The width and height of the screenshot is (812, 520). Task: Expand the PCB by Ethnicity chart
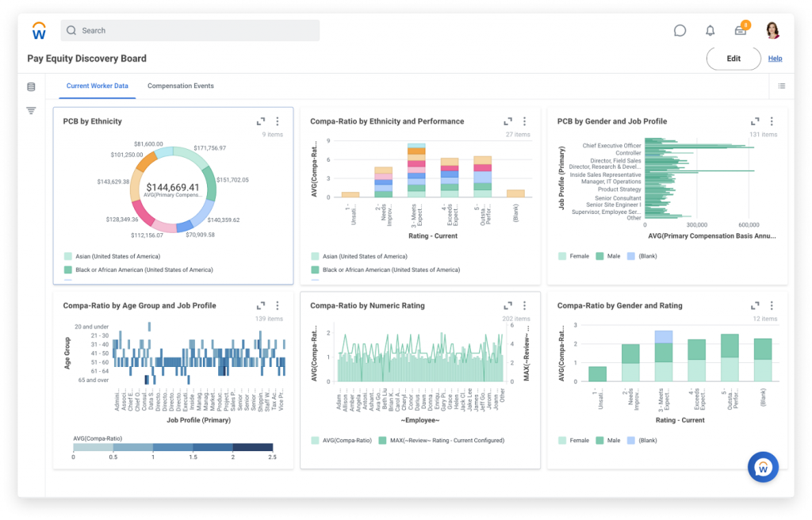[261, 121]
